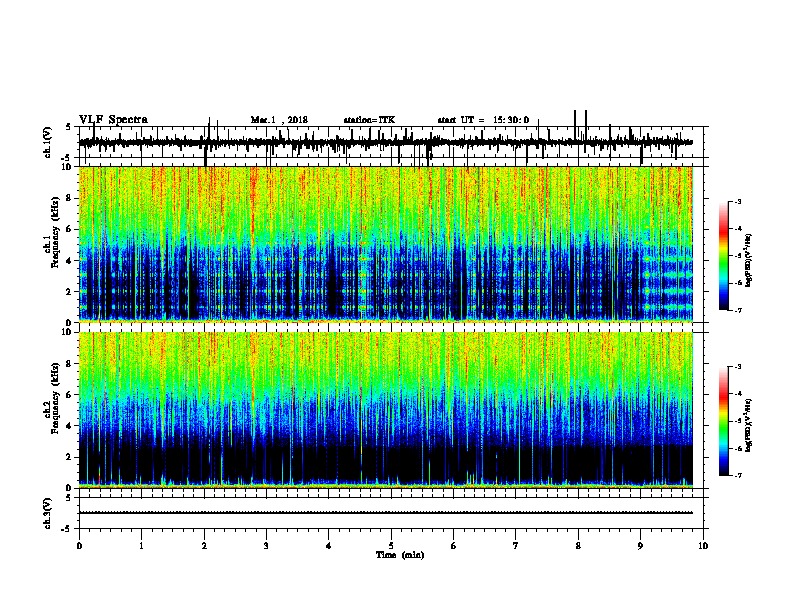The image size is (792, 612).
Task: Click the ch.2 color bar log(PSD) label
Action: click(749, 425)
